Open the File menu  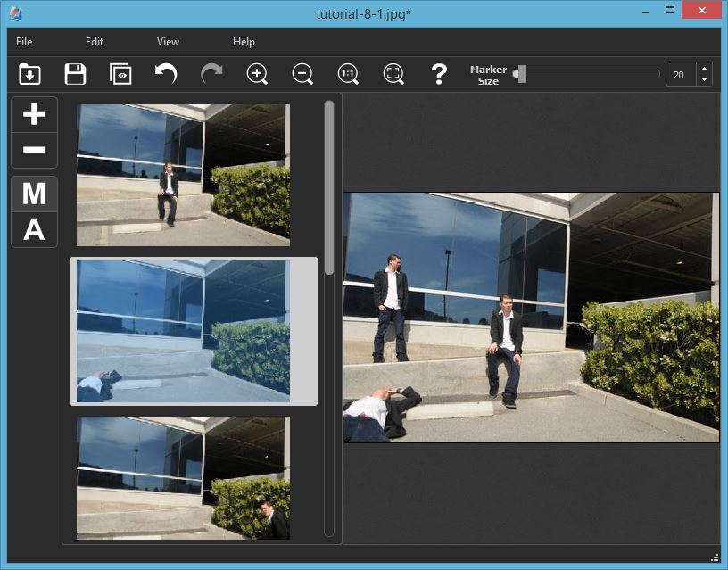(x=23, y=41)
